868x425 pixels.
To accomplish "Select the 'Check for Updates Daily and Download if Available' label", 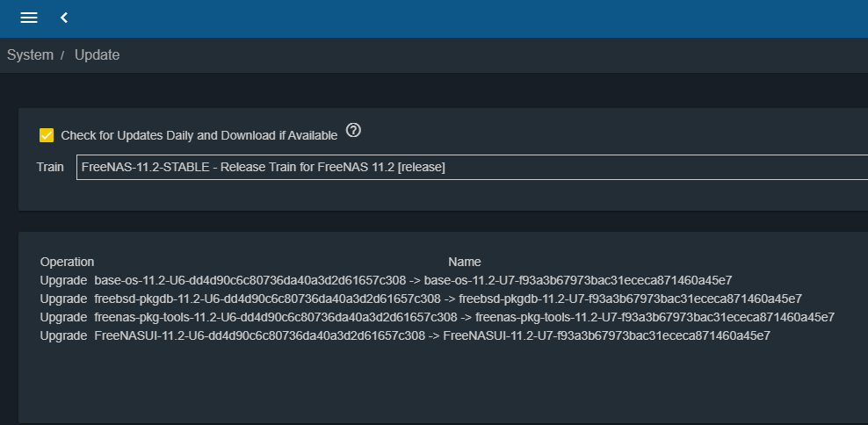I will click(199, 135).
